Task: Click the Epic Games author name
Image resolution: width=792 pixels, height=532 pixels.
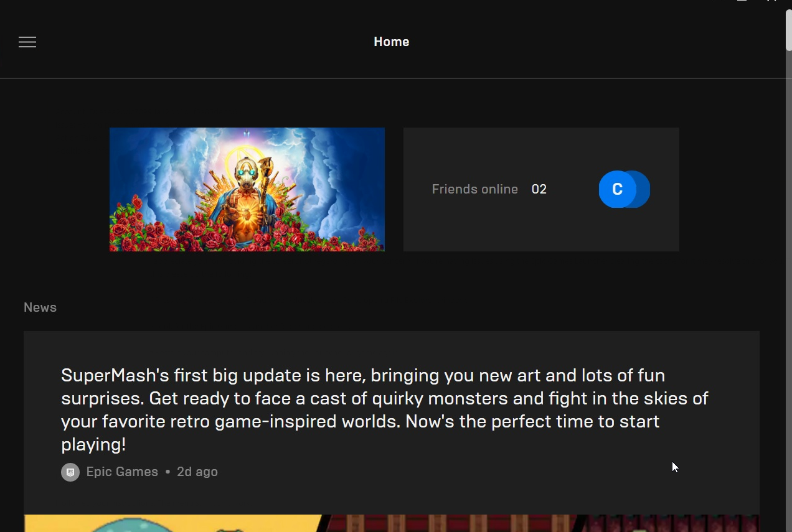Action: point(122,472)
